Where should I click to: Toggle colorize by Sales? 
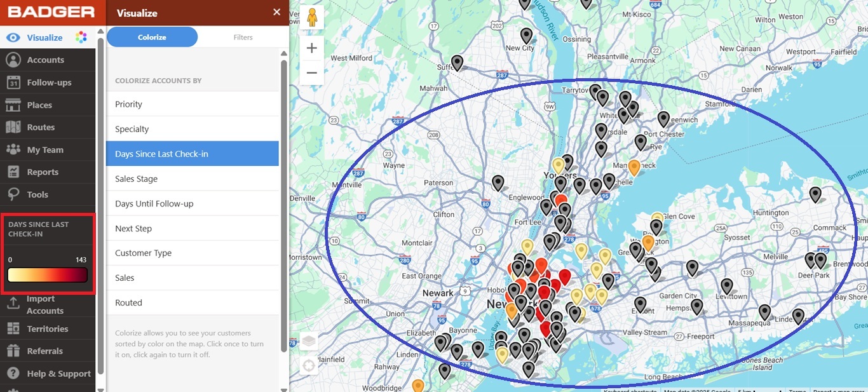193,278
